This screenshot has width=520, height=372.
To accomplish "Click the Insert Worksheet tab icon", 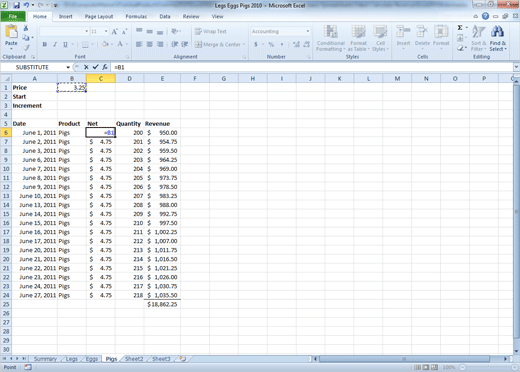I will 182,359.
